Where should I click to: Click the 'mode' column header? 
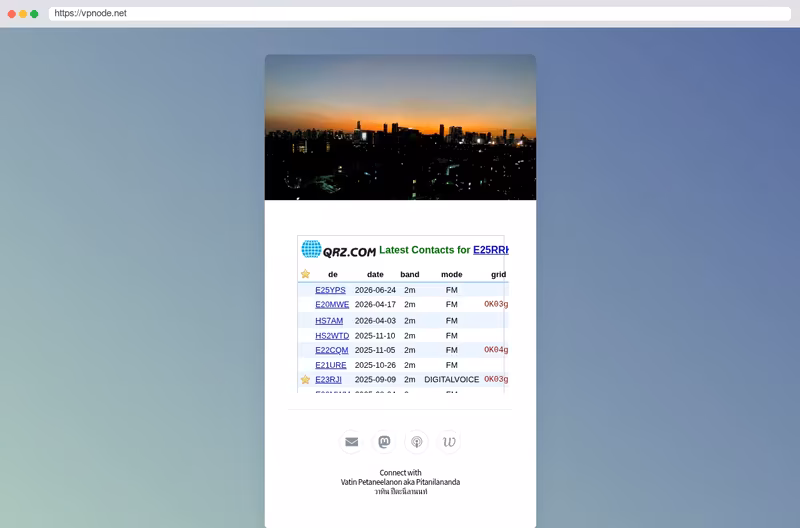click(x=452, y=274)
